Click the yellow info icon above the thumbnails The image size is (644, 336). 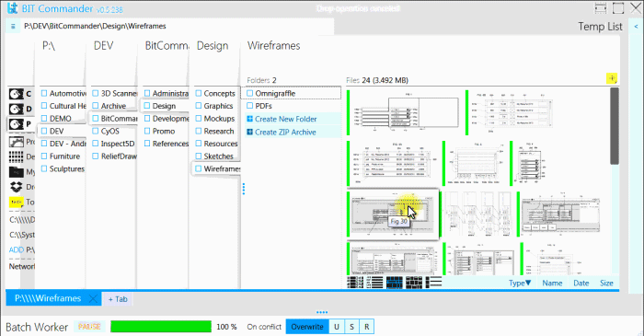pyautogui.click(x=612, y=78)
